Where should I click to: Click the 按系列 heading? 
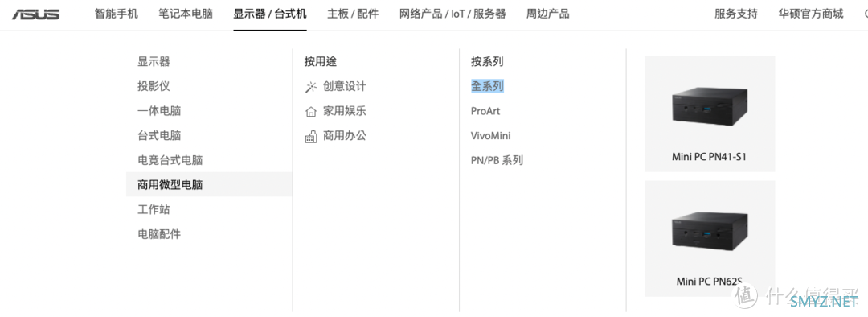(x=487, y=61)
